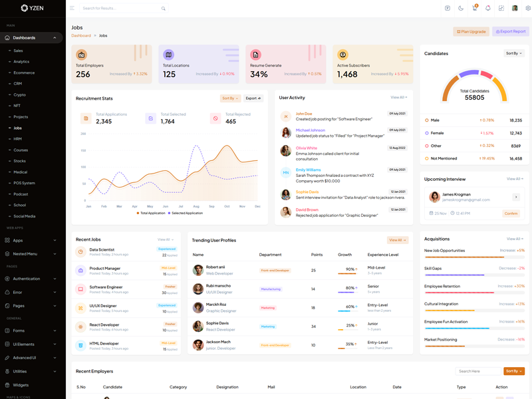Open the Candidates Sort By dropdown
Viewport: 532px width, 399px height.
click(513, 53)
